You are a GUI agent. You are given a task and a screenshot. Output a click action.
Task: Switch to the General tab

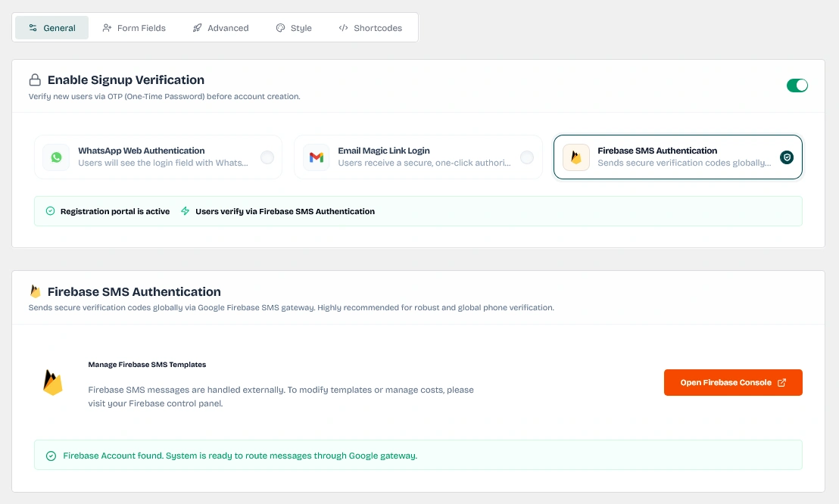point(52,28)
